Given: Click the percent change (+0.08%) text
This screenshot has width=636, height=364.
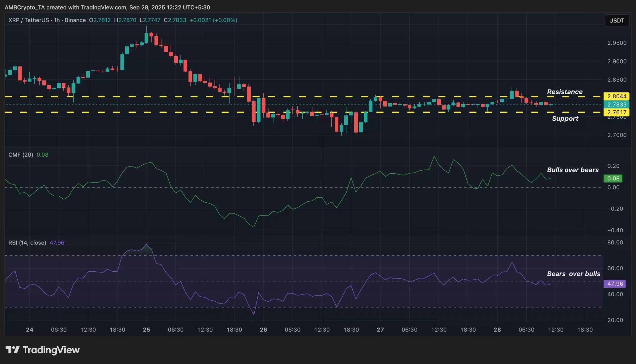Looking at the screenshot, I should tap(225, 20).
